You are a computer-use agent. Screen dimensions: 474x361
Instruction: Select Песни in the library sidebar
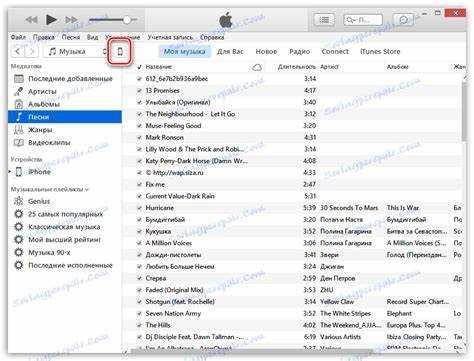point(65,117)
